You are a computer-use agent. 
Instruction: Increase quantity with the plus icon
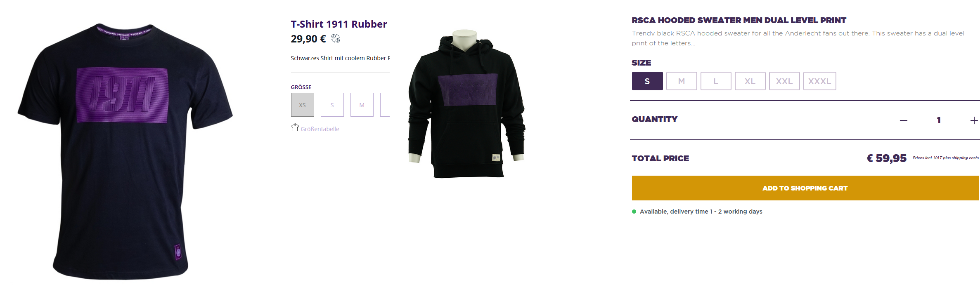point(974,120)
